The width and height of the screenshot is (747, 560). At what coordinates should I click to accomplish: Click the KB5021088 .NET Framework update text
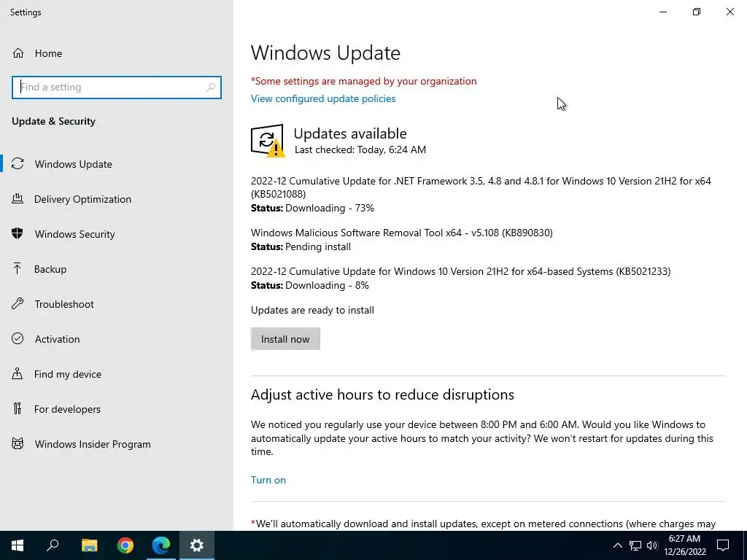click(481, 187)
